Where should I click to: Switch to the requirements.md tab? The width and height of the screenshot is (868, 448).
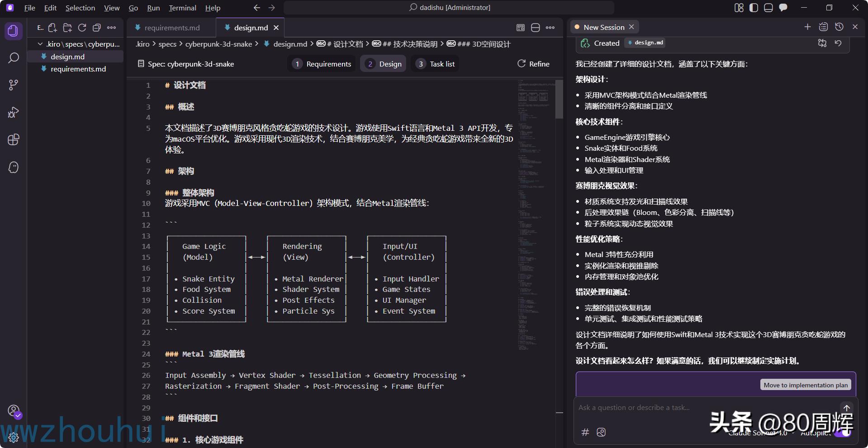coord(171,28)
